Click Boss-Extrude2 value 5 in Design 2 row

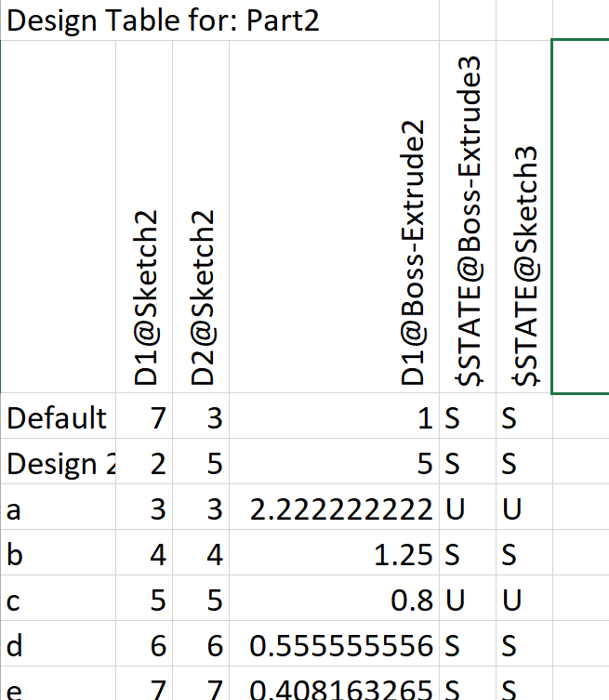point(335,462)
